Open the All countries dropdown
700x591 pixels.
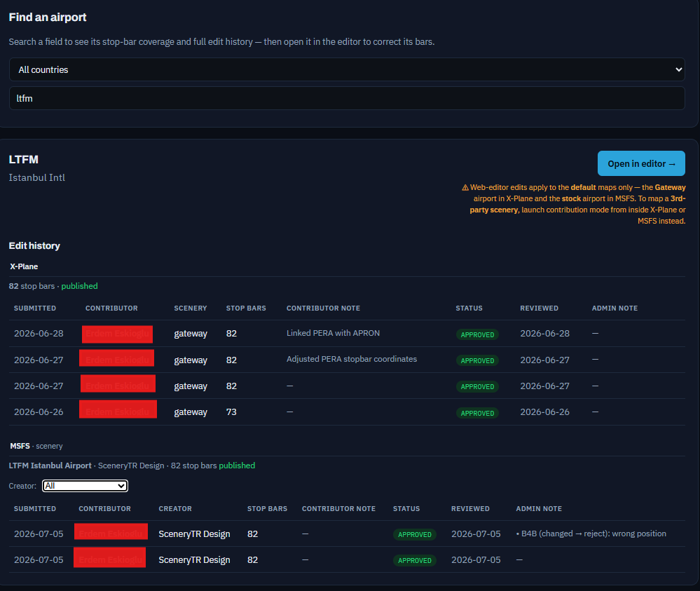347,69
